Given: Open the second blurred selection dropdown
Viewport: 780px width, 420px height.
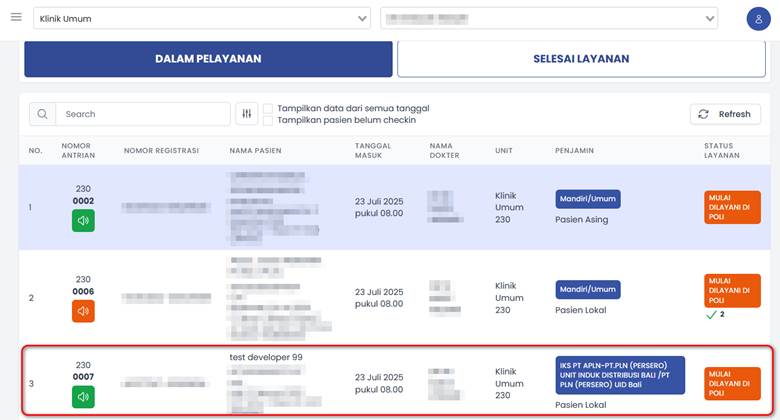Looking at the screenshot, I should click(549, 19).
